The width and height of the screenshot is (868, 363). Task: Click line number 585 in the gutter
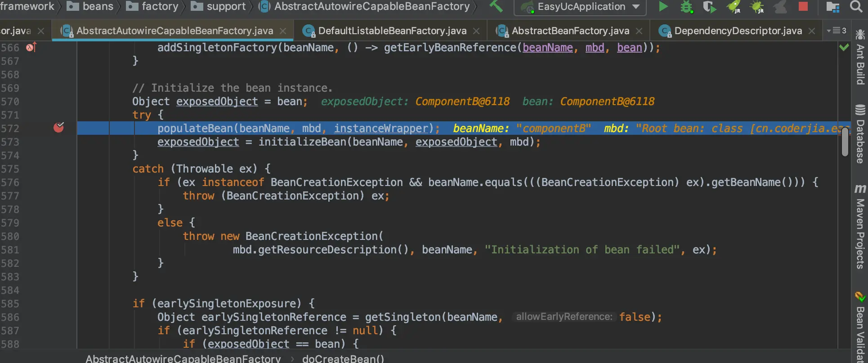click(x=10, y=304)
